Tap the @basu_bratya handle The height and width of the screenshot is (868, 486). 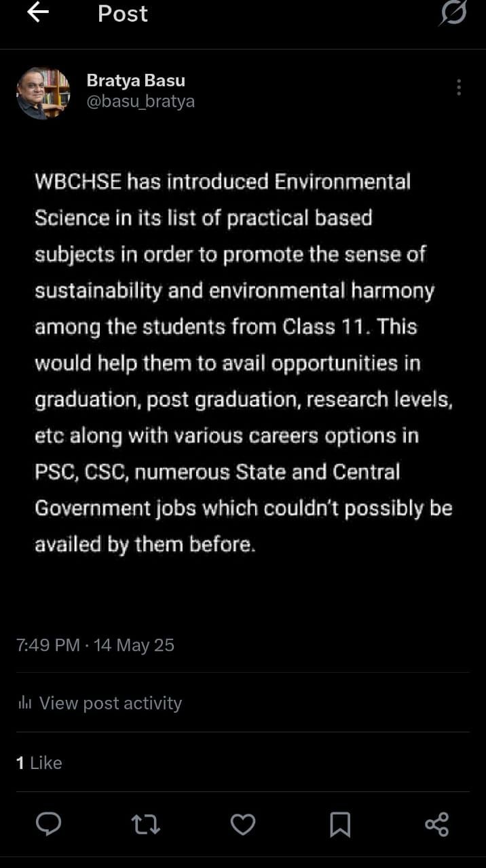click(141, 102)
